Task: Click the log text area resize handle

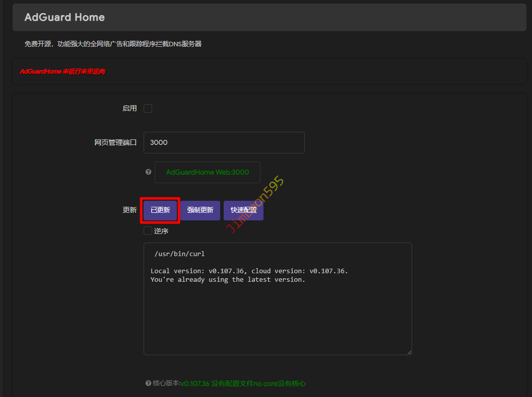Action: coord(409,352)
